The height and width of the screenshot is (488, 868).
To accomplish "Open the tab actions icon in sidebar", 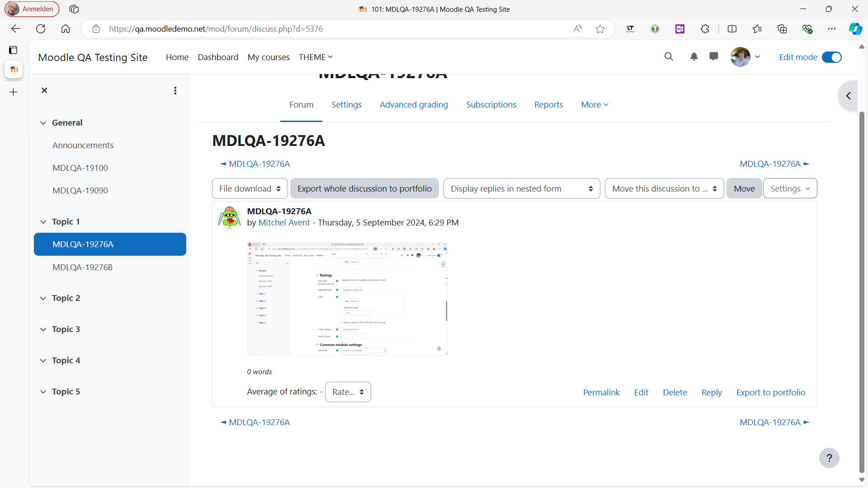I will tap(14, 50).
